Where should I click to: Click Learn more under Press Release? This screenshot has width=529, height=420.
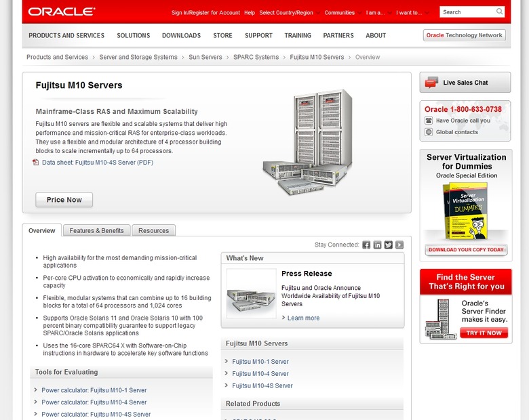(x=303, y=318)
